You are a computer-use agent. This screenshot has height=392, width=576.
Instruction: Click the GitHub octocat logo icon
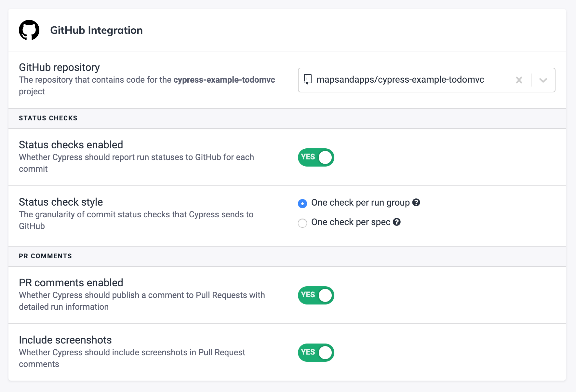click(x=29, y=30)
